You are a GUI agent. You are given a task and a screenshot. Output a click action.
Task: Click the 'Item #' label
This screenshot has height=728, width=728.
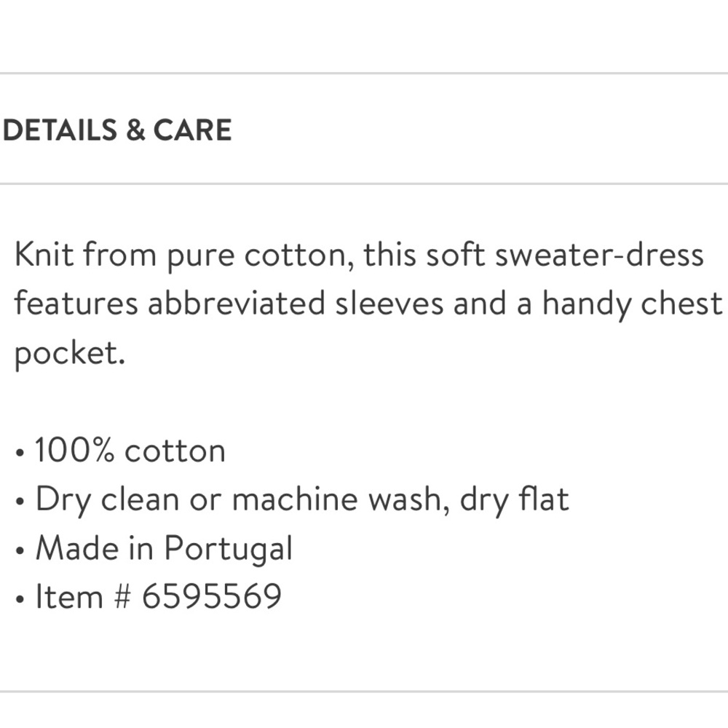[82, 596]
